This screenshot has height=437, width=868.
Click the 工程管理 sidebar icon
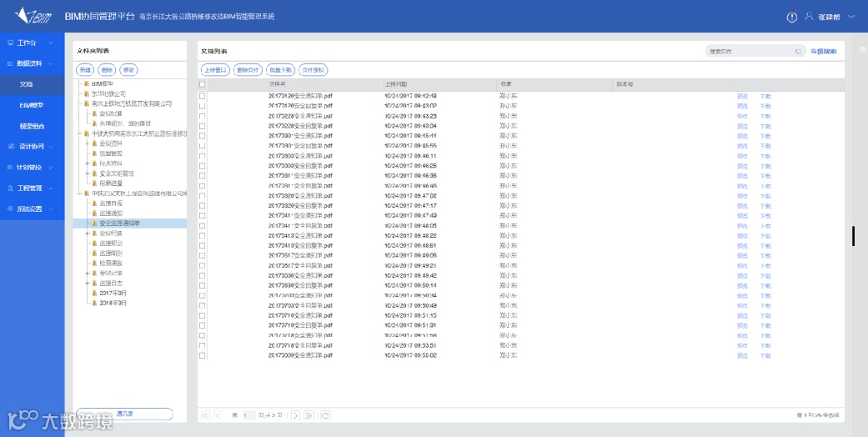tap(10, 188)
